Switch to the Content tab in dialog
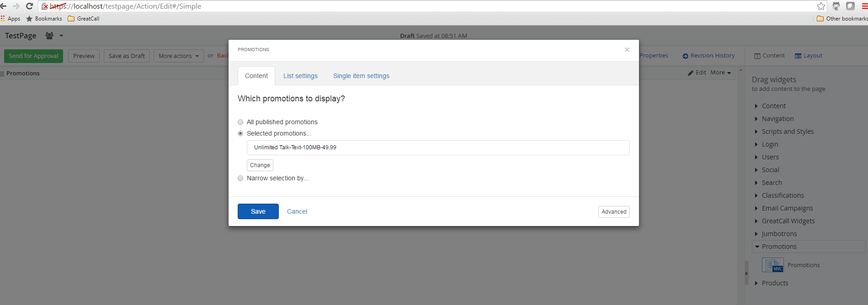 coord(256,76)
